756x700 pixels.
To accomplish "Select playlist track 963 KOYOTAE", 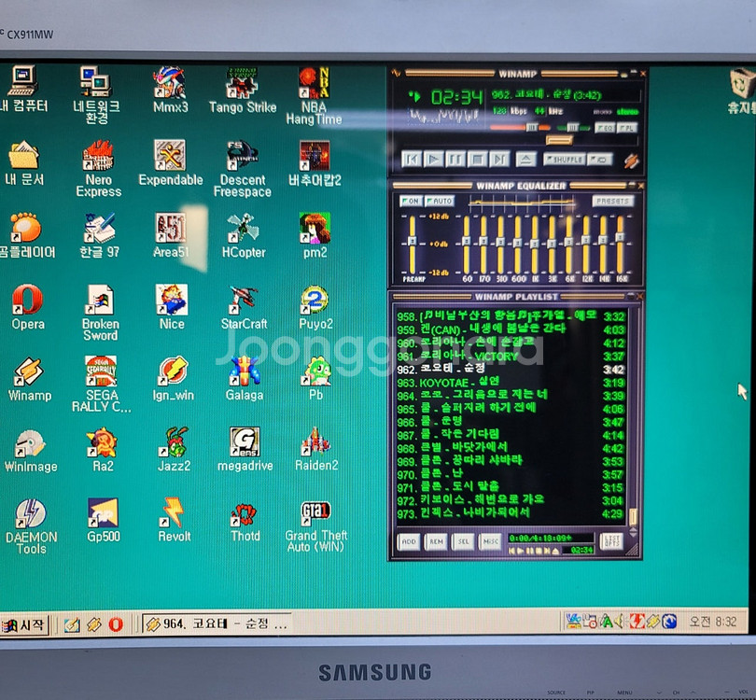I will [x=511, y=383].
